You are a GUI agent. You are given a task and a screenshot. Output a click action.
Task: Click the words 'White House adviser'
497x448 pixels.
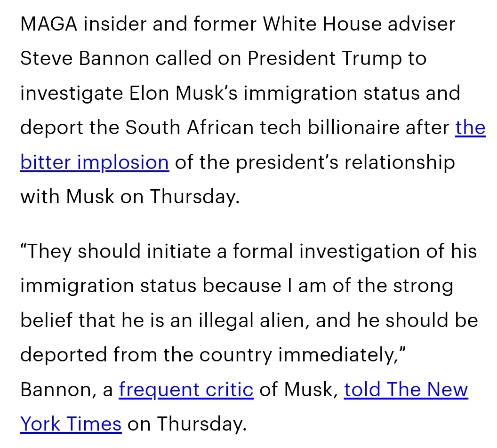[359, 24]
